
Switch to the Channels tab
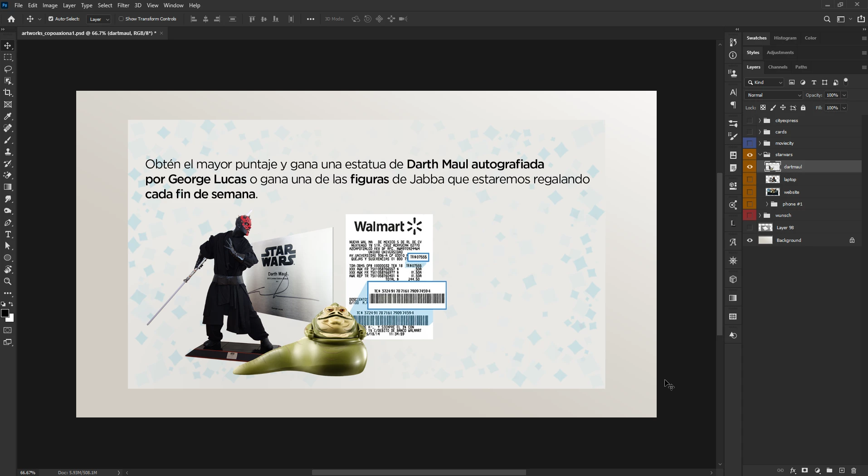[x=777, y=67]
